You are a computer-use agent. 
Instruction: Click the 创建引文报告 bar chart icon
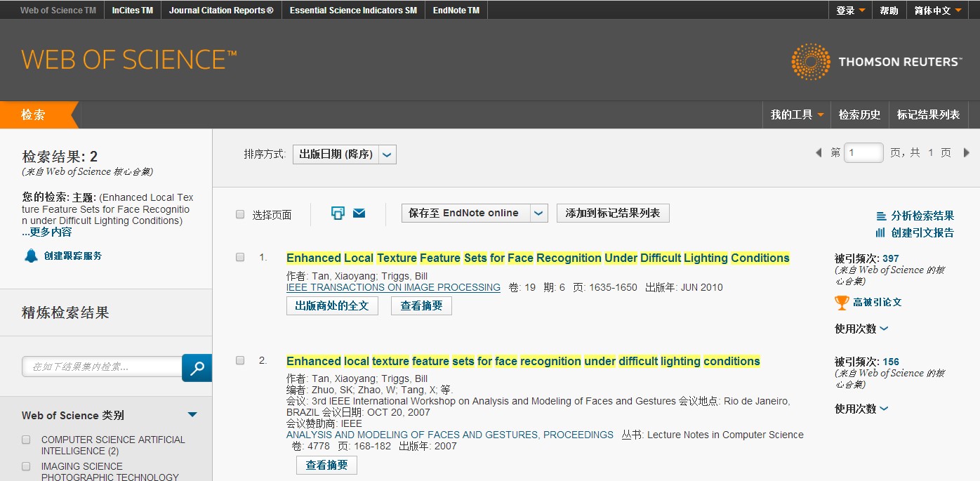tap(881, 232)
